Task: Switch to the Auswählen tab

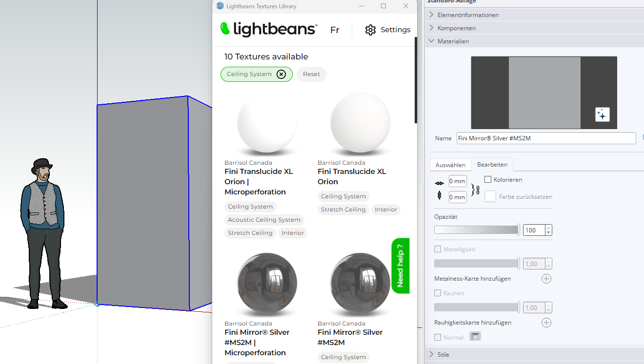Action: 450,165
